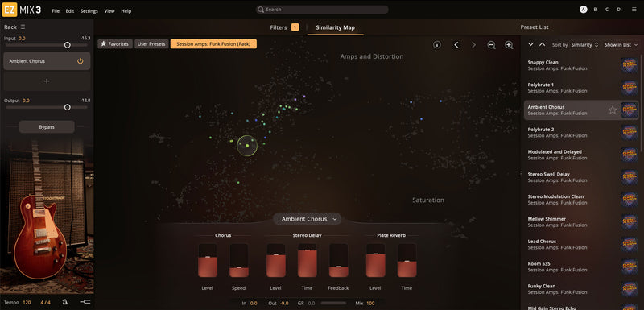The width and height of the screenshot is (644, 310).
Task: Toggle the Ambient Chorus power button
Action: pyautogui.click(x=80, y=61)
